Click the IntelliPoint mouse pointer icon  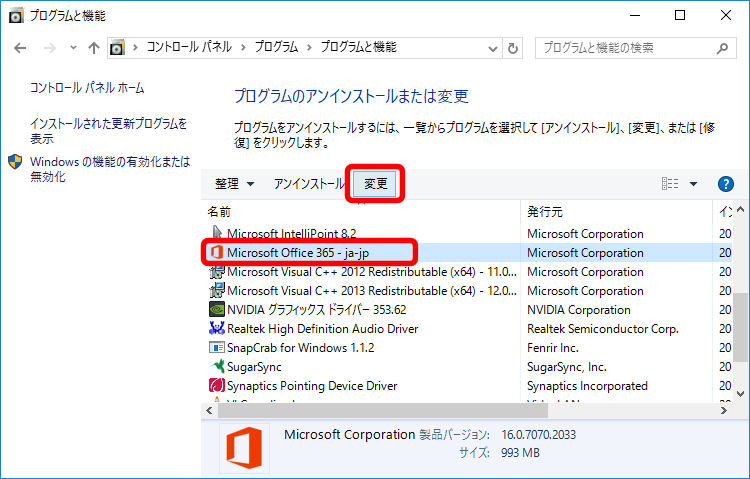pos(217,233)
